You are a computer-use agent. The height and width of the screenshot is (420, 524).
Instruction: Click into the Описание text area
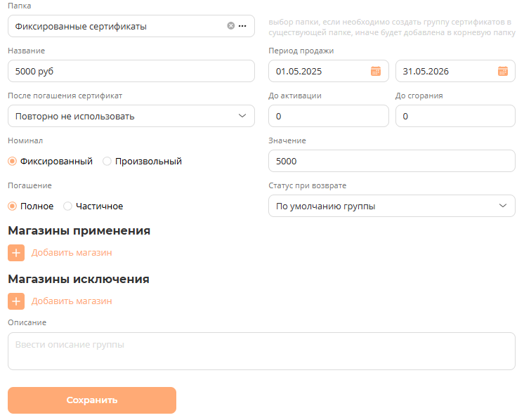(261, 351)
